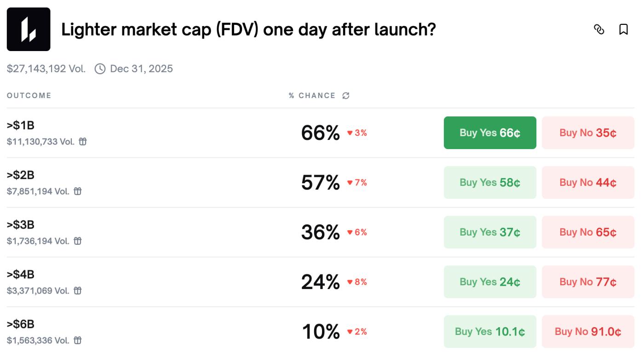Buy Yes at 24¢ for >$4B

[490, 282]
